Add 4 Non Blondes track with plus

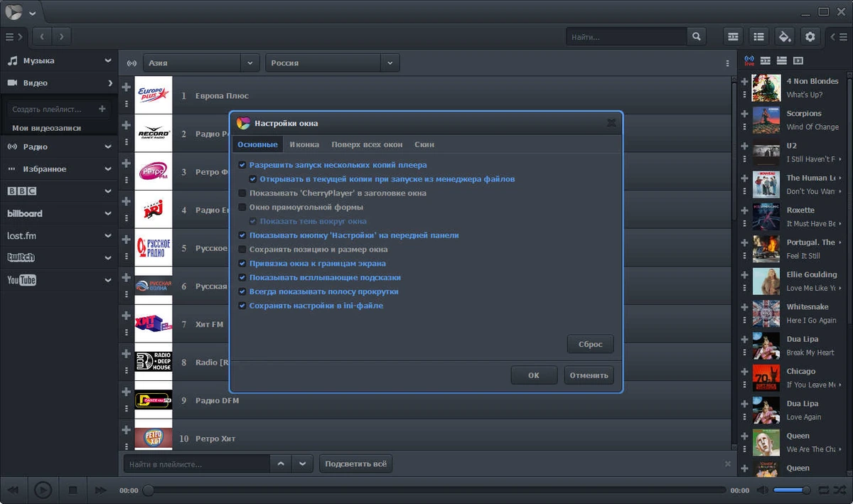(x=745, y=81)
